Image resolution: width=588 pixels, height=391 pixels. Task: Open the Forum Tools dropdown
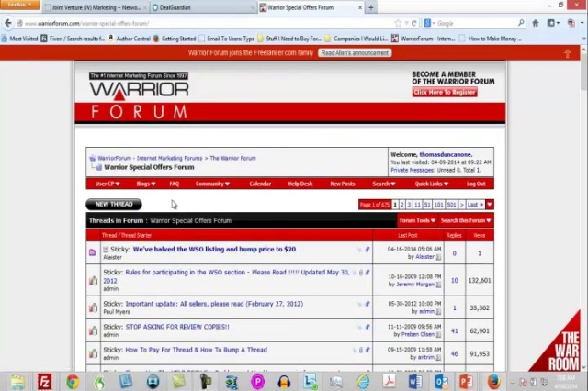point(417,220)
